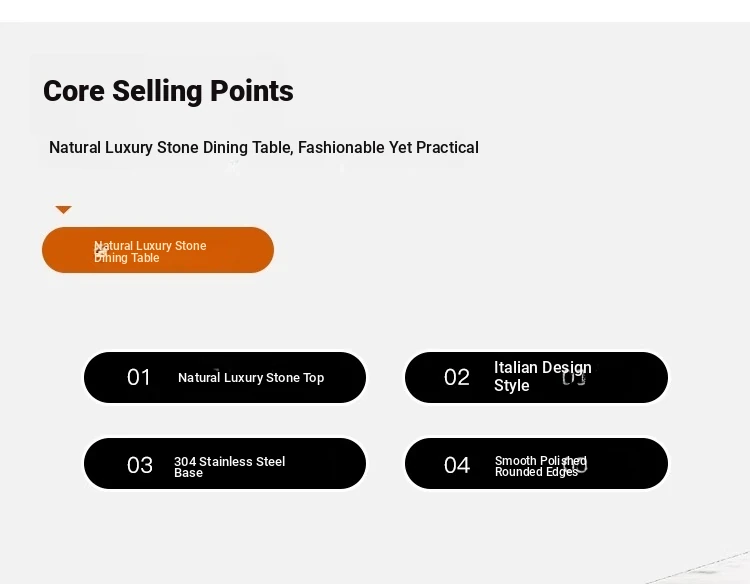Click the empty right end of the 02 black pill

(x=629, y=377)
